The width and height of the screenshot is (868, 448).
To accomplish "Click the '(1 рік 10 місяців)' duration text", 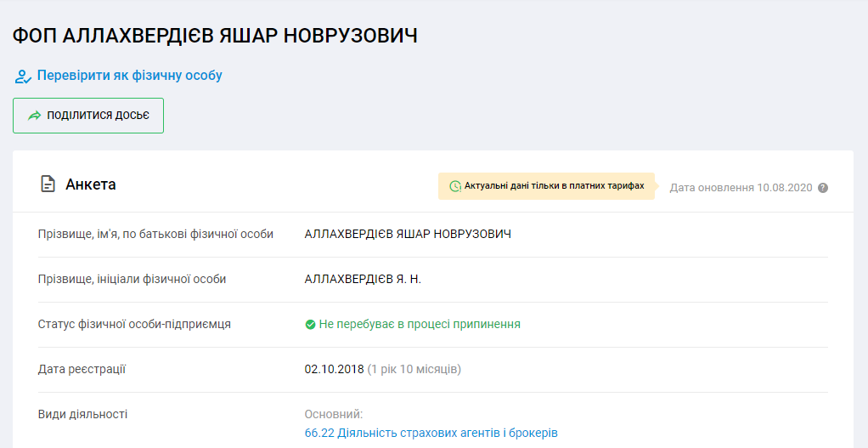I will point(414,369).
